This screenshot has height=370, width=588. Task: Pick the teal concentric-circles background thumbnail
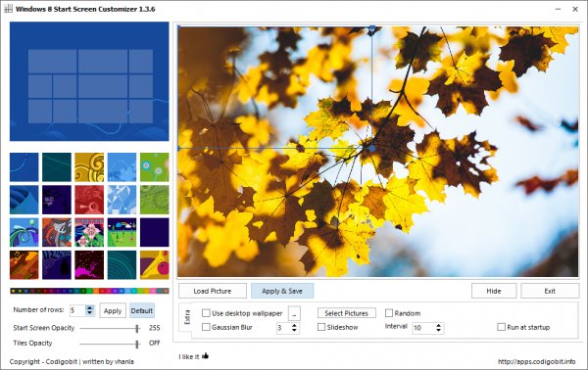pyautogui.click(x=122, y=264)
